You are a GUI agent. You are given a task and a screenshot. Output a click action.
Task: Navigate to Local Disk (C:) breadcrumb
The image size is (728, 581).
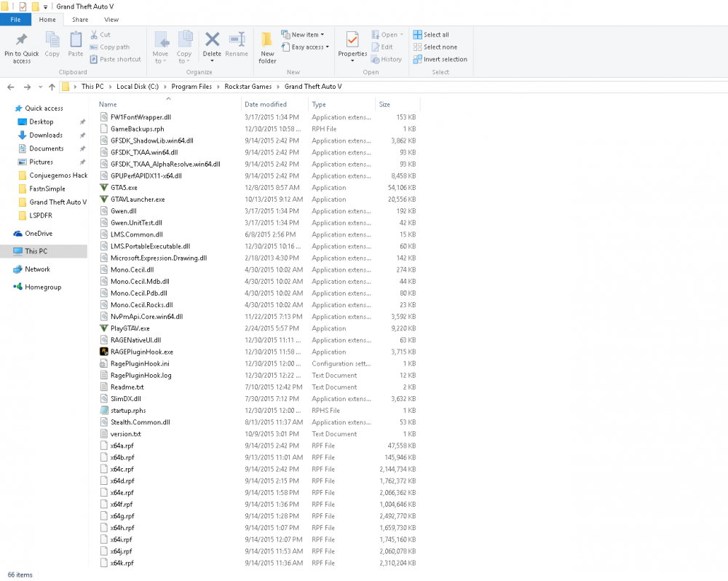[138, 87]
